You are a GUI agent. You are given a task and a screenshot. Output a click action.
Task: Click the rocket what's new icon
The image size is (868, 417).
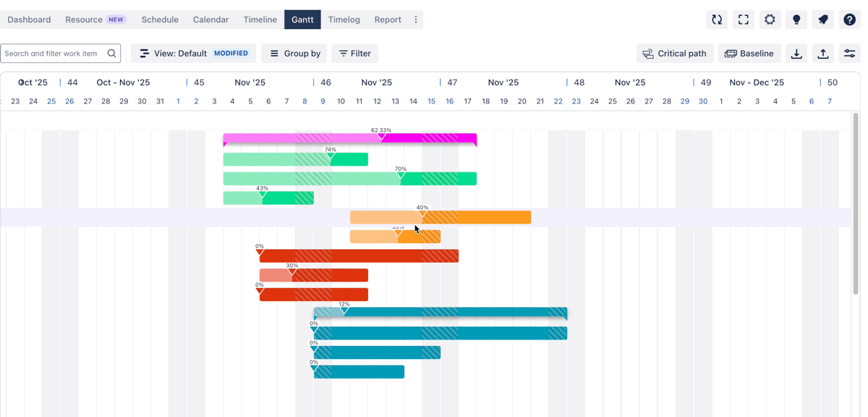[x=823, y=20]
